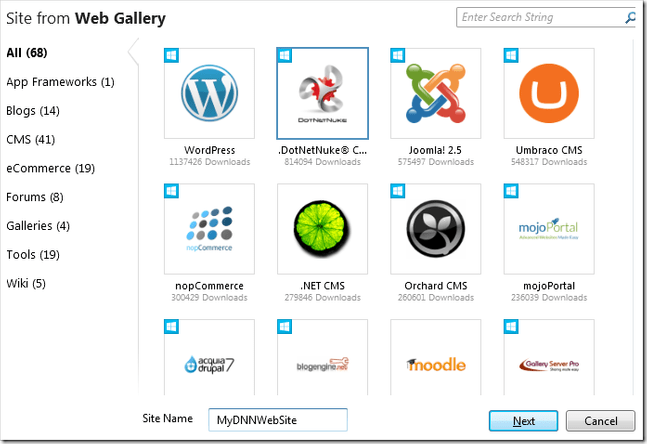Click 575497 Downloads text
Viewport: 647px width, 444px height.
(x=436, y=162)
